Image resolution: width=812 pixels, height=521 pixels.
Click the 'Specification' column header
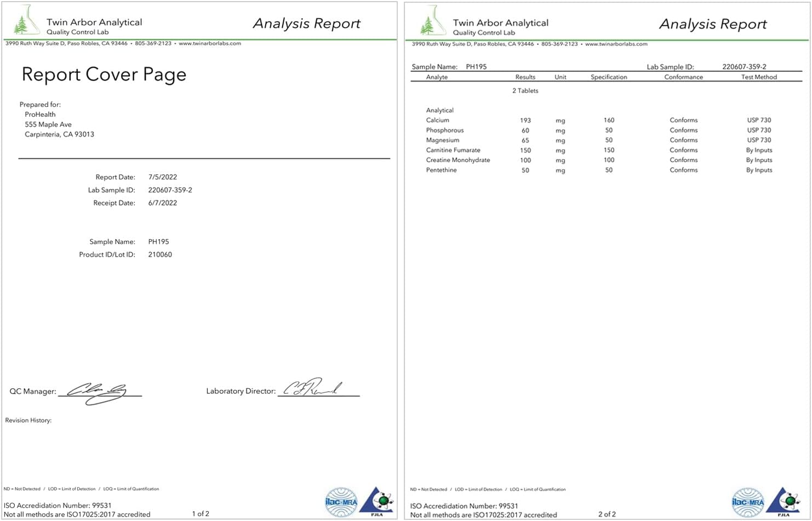pos(609,77)
